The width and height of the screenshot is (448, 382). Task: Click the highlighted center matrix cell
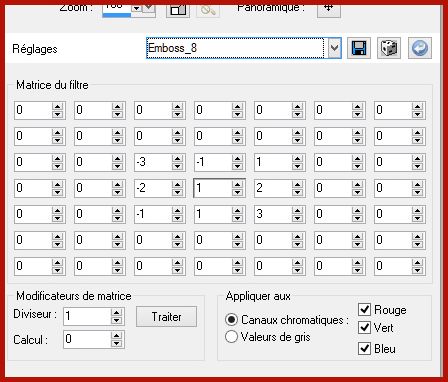[x=213, y=188]
